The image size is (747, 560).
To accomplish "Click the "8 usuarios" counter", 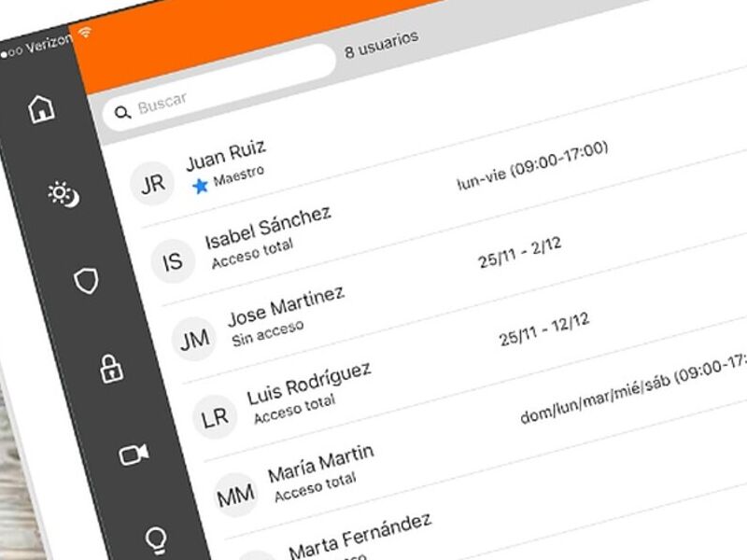I will (x=382, y=44).
